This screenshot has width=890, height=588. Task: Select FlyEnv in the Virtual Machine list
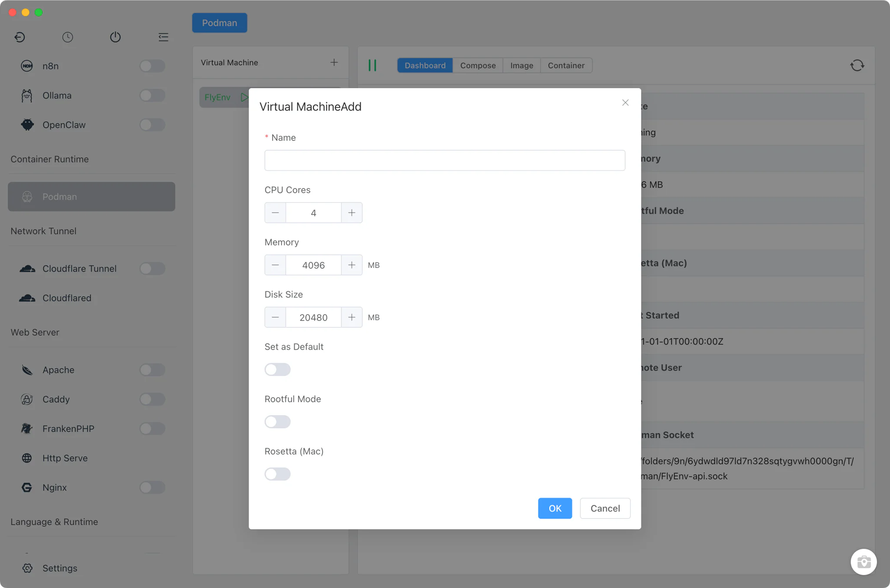218,97
